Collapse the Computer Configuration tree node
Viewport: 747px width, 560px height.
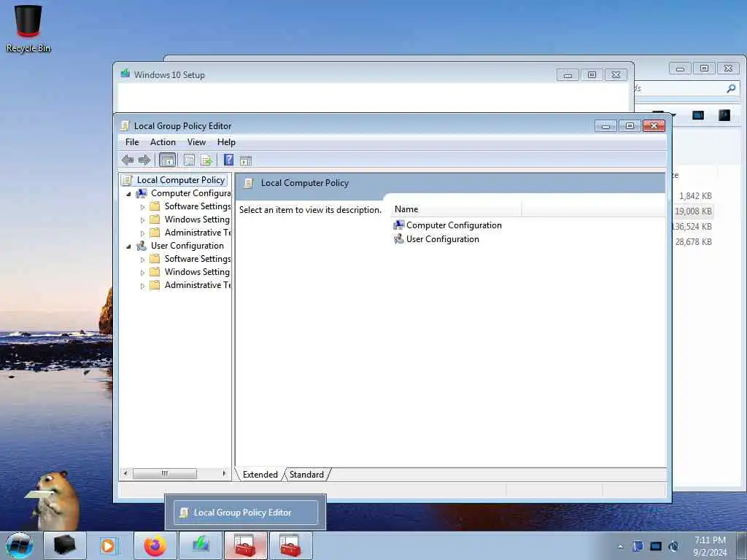tap(128, 194)
